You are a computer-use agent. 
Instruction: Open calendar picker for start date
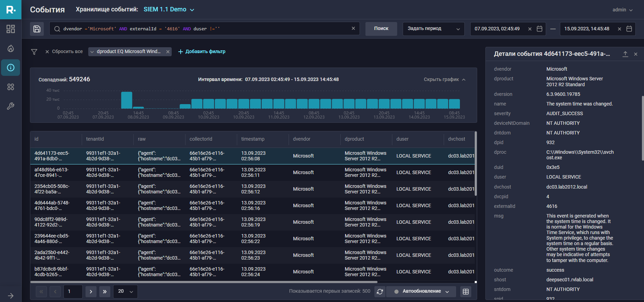pos(540,29)
